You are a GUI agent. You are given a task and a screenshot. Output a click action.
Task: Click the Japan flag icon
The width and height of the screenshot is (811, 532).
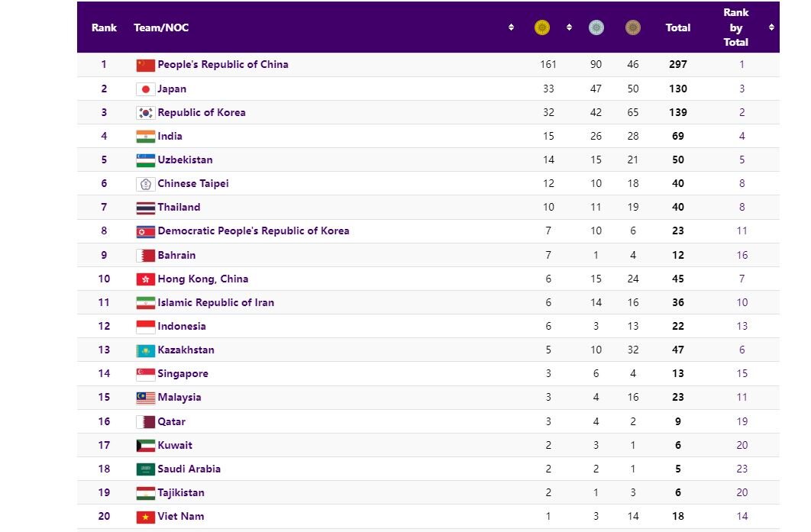tap(145, 89)
